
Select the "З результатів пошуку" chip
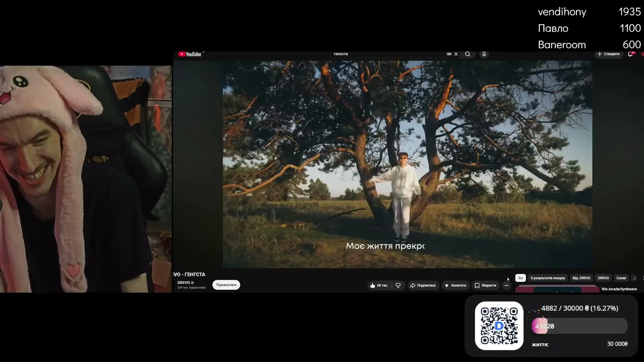point(548,278)
